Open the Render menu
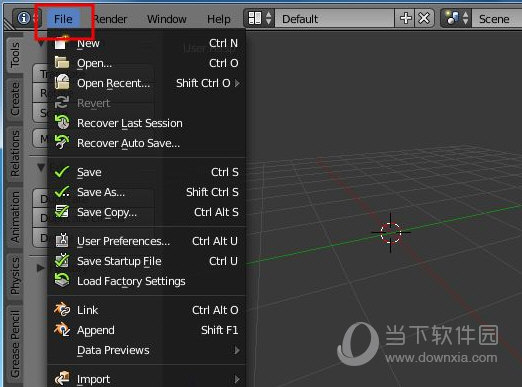The height and width of the screenshot is (387, 522). pos(110,19)
